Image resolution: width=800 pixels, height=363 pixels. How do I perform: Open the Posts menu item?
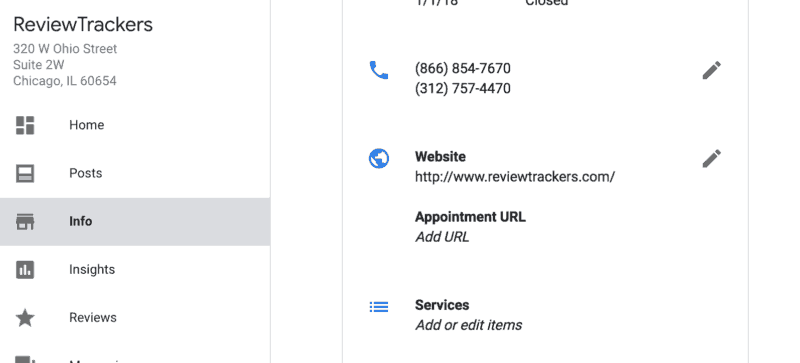[x=135, y=174]
